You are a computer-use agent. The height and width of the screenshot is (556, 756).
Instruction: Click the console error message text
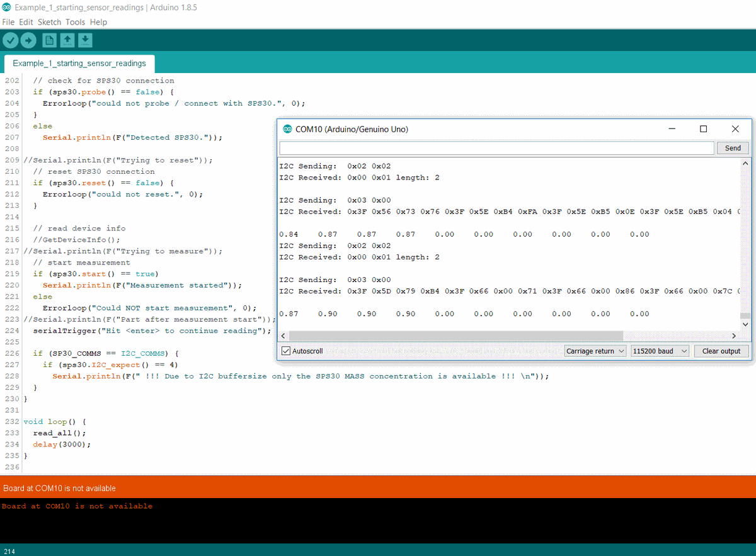point(77,506)
